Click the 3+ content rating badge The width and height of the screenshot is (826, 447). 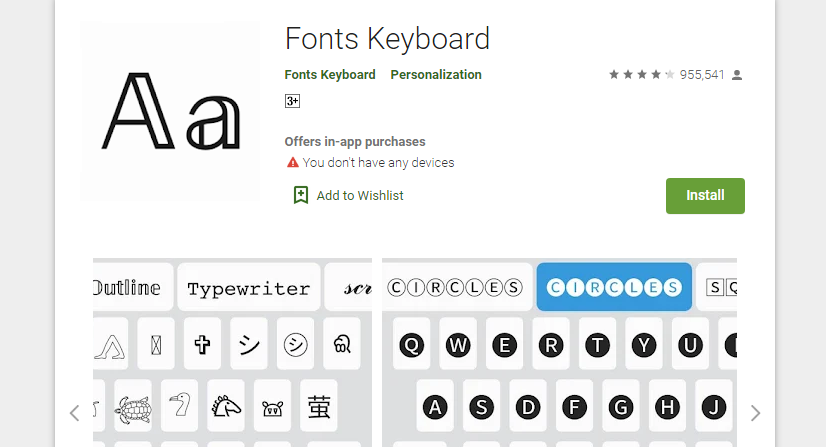(x=292, y=101)
